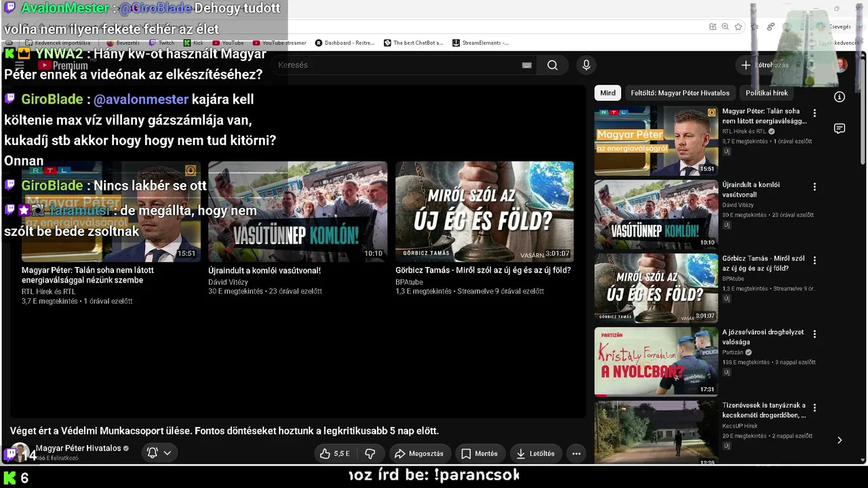Open Partizán channel name in sidebar list
This screenshot has height=488, width=868.
[x=733, y=352]
